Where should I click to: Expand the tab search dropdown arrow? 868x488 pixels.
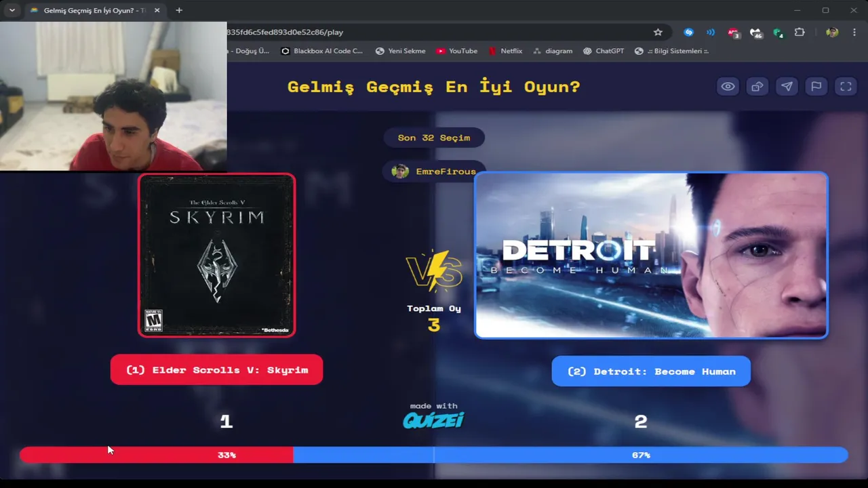(x=12, y=10)
